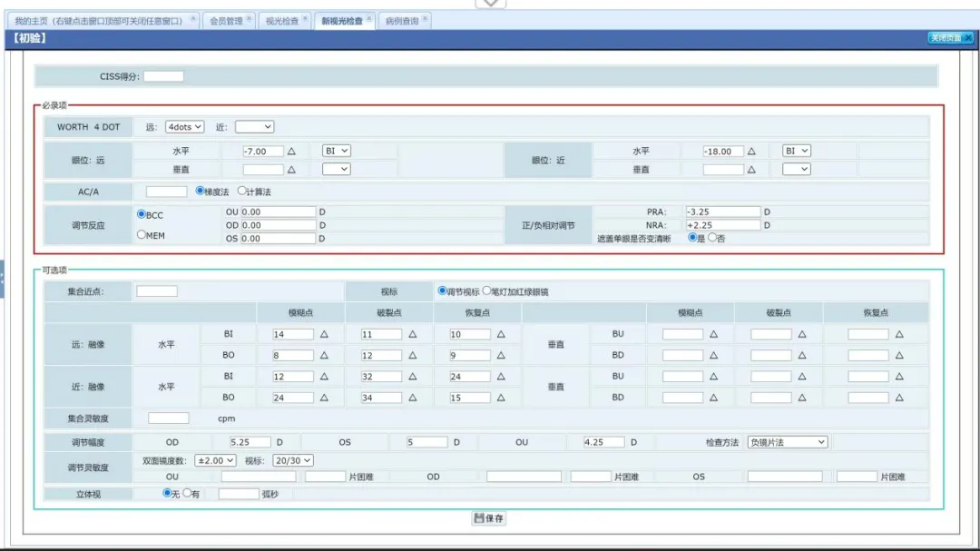The image size is (980, 551).
Task: Select the 新视光检查 tab
Action: (342, 21)
